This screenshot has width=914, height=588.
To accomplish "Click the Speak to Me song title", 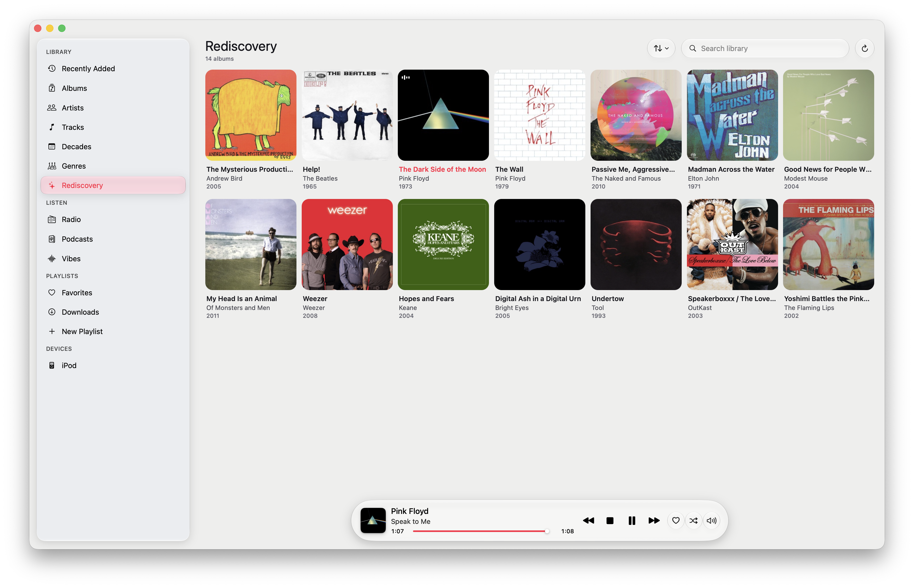I will (410, 521).
